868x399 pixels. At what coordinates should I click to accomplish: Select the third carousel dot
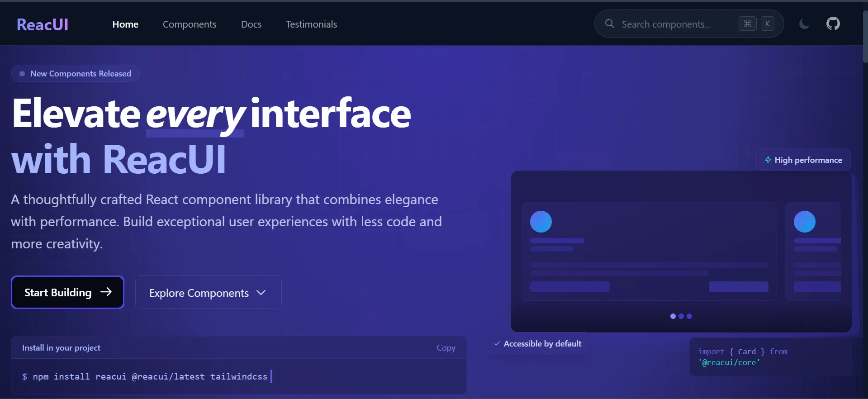pos(689,316)
